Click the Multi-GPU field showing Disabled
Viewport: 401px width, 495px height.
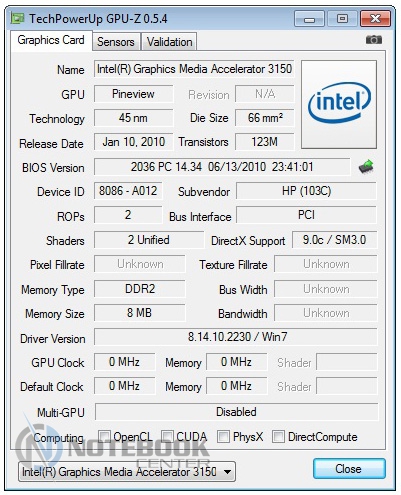[237, 412]
